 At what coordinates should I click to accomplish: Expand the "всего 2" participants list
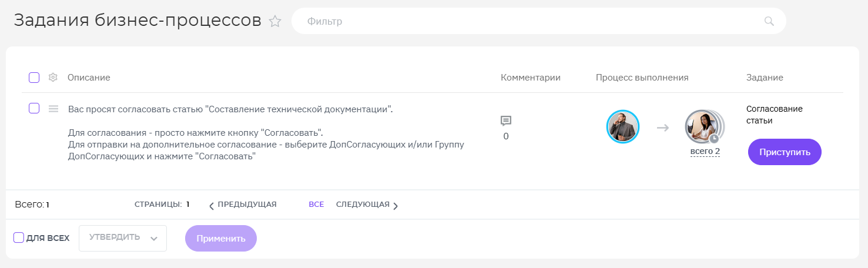click(705, 152)
